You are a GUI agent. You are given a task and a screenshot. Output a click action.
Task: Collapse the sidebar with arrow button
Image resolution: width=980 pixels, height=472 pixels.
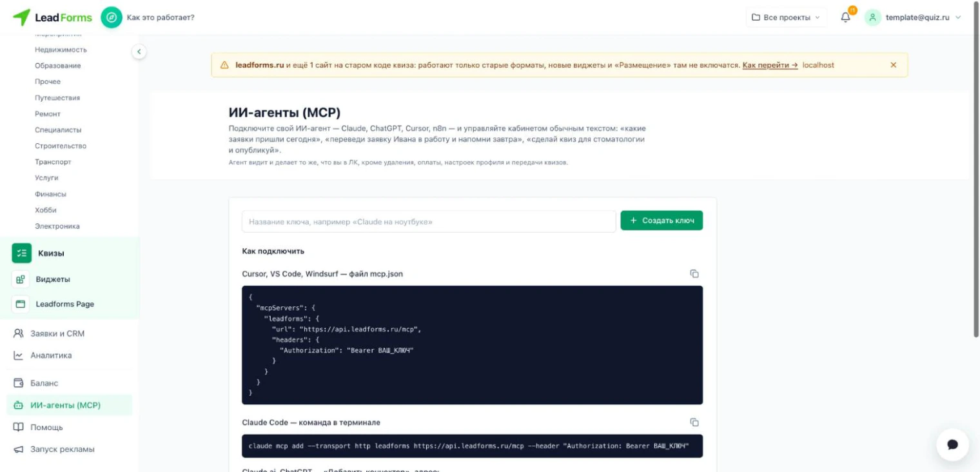[x=139, y=52]
